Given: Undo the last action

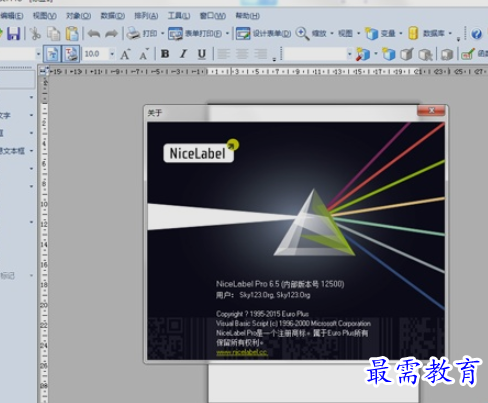Looking at the screenshot, I should pyautogui.click(x=94, y=34).
